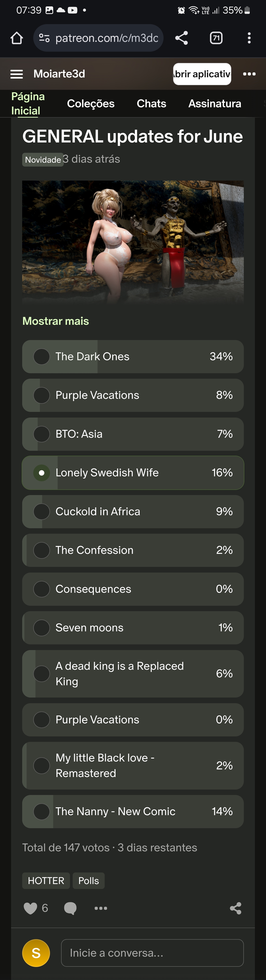266x980 pixels.
Task: Tap the share icon in browser toolbar
Action: click(x=182, y=38)
